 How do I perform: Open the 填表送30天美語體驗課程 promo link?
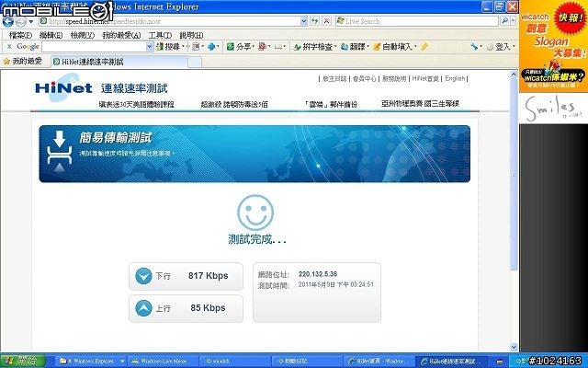[x=137, y=104]
